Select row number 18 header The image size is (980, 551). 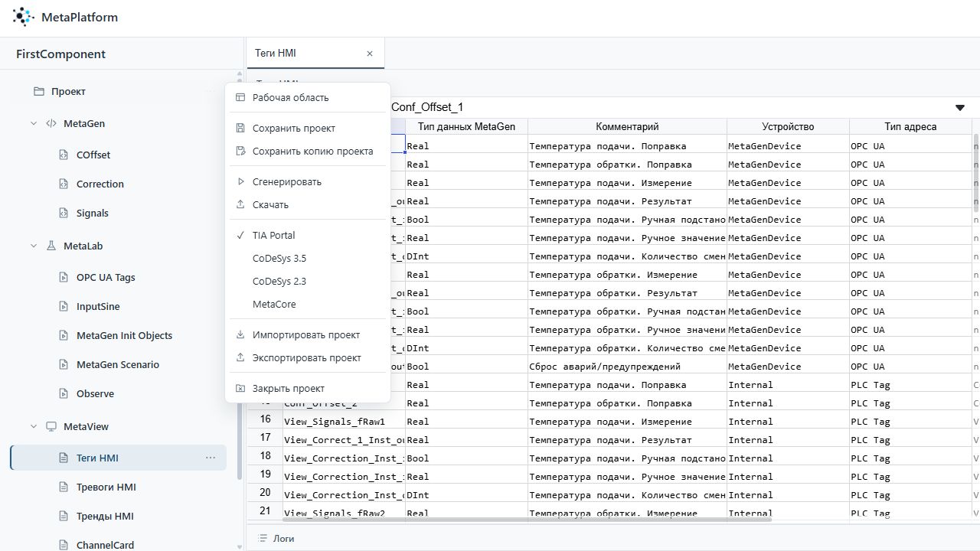coord(265,456)
